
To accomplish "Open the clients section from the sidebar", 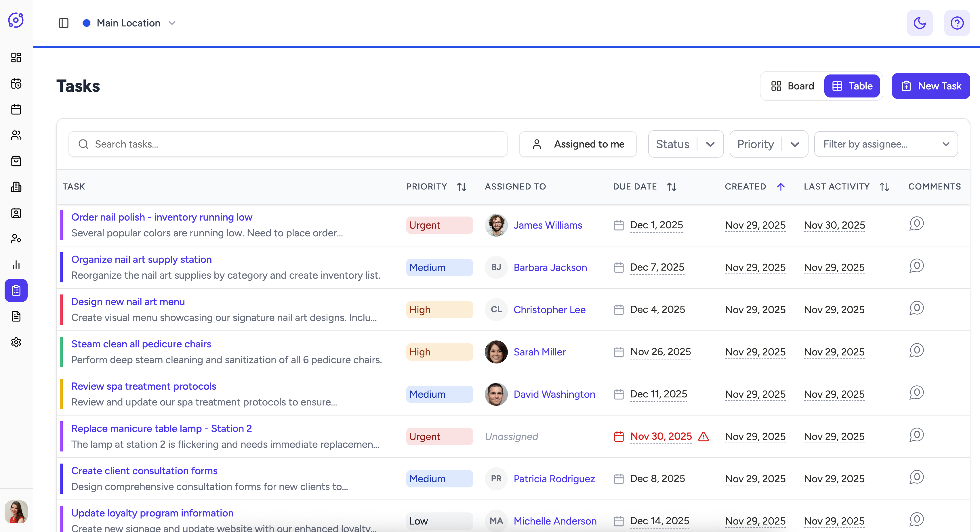I will (16, 135).
